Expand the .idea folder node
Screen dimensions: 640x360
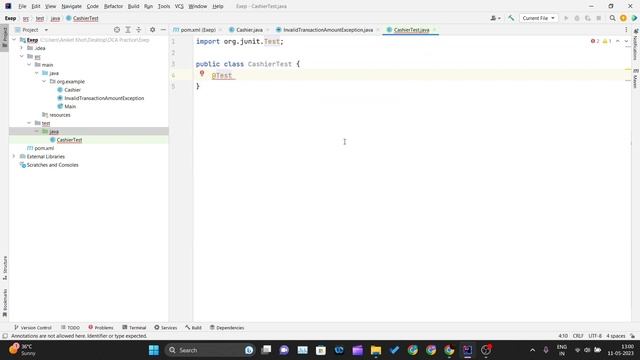pyautogui.click(x=22, y=48)
